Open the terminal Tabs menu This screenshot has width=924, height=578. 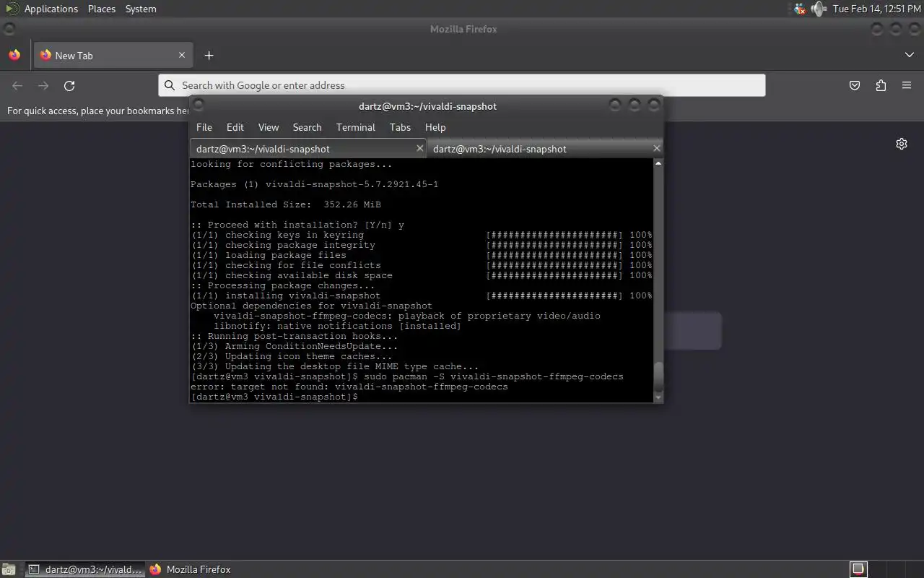click(400, 127)
